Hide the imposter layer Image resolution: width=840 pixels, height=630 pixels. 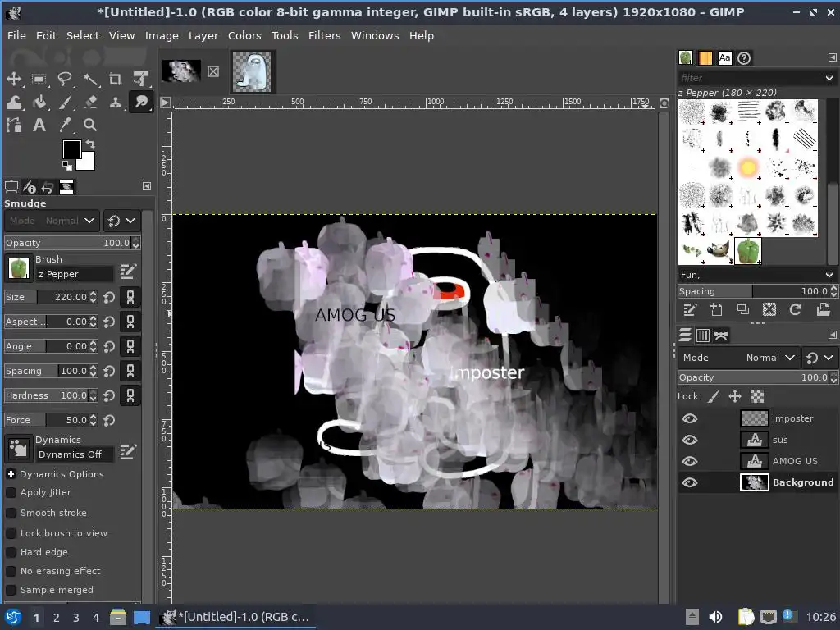[x=690, y=418]
